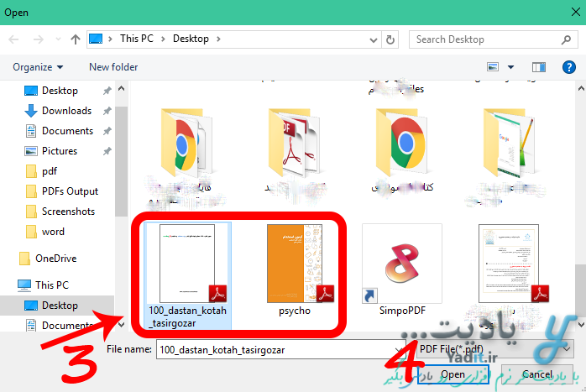Refresh the Desktop folder view
586x392 pixels.
pos(390,39)
